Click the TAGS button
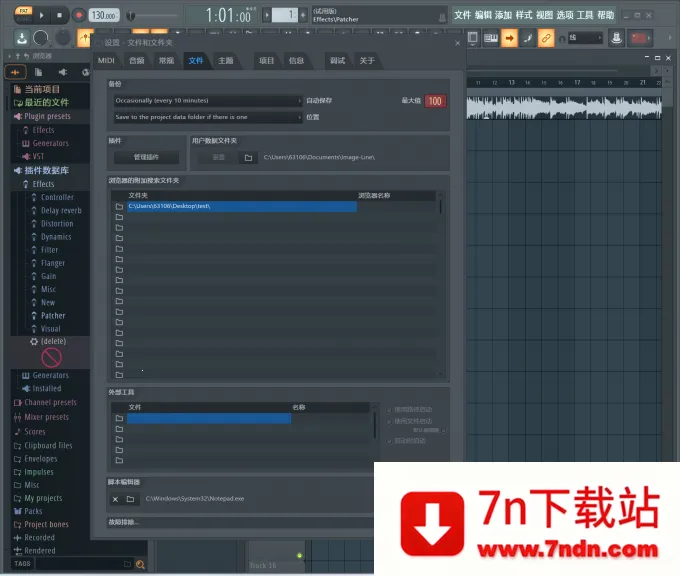This screenshot has height=576, width=680. coord(22,563)
